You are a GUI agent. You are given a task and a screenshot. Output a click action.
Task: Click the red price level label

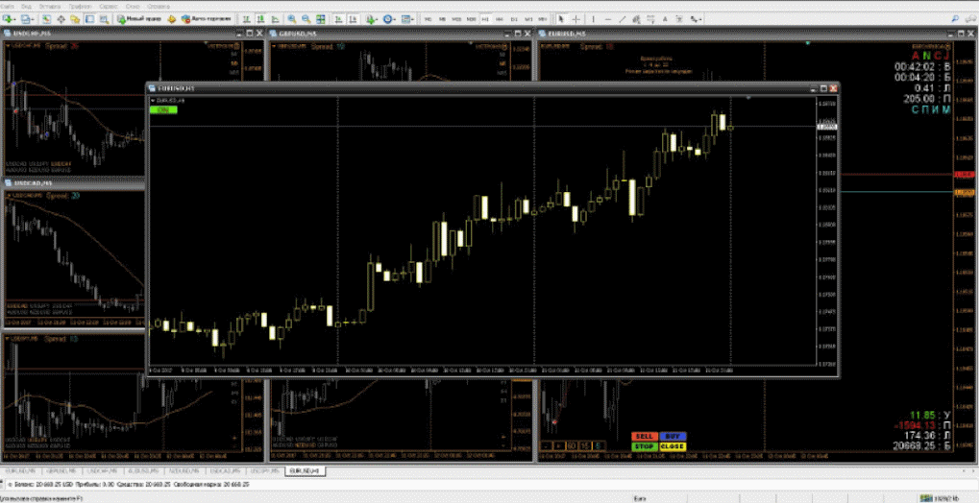965,175
